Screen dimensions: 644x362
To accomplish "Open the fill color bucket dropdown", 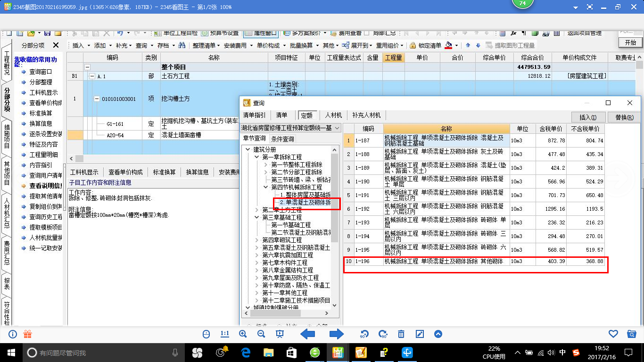I will (457, 45).
